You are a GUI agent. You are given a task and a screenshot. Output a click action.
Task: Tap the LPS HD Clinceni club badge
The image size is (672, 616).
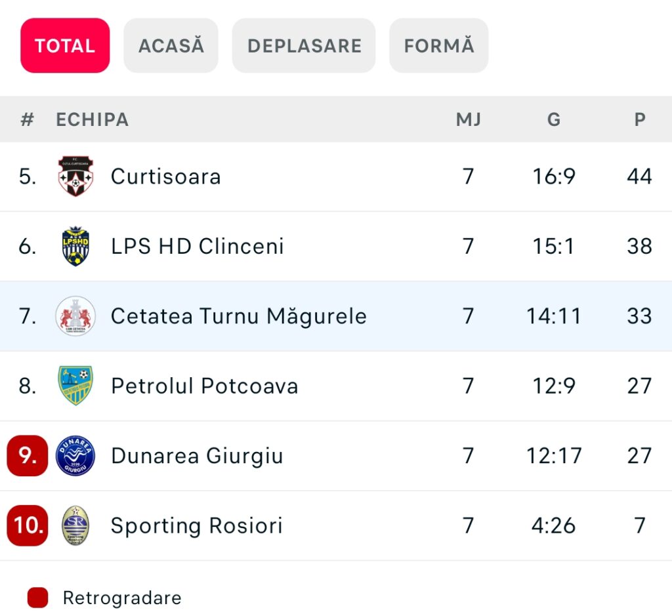(x=75, y=246)
